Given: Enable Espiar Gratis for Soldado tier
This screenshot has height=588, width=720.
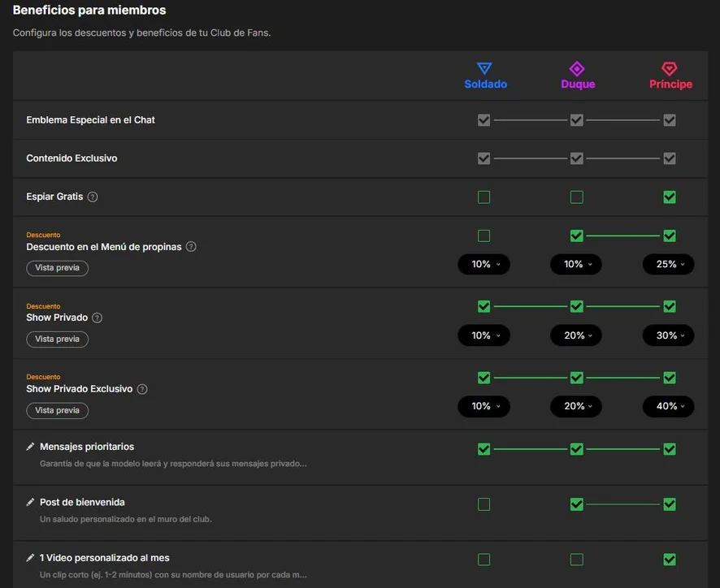Looking at the screenshot, I should click(484, 197).
